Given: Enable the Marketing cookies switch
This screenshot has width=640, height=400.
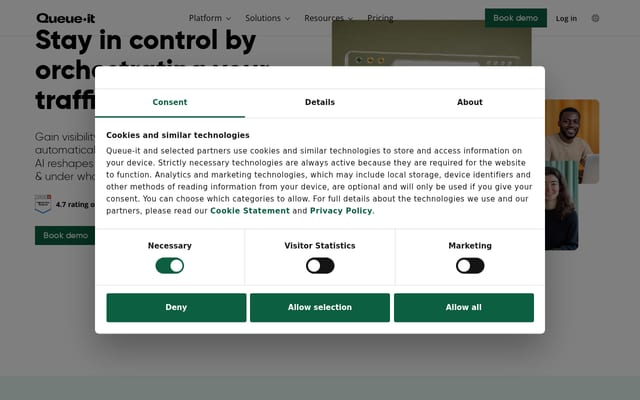Looking at the screenshot, I should click(470, 266).
